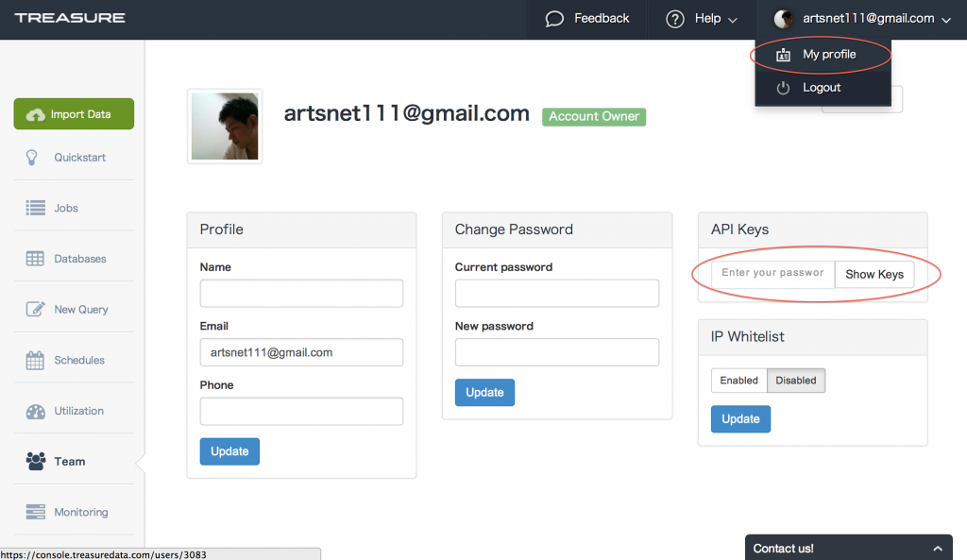967x560 pixels.
Task: Expand the Help dropdown menu
Action: 702,19
